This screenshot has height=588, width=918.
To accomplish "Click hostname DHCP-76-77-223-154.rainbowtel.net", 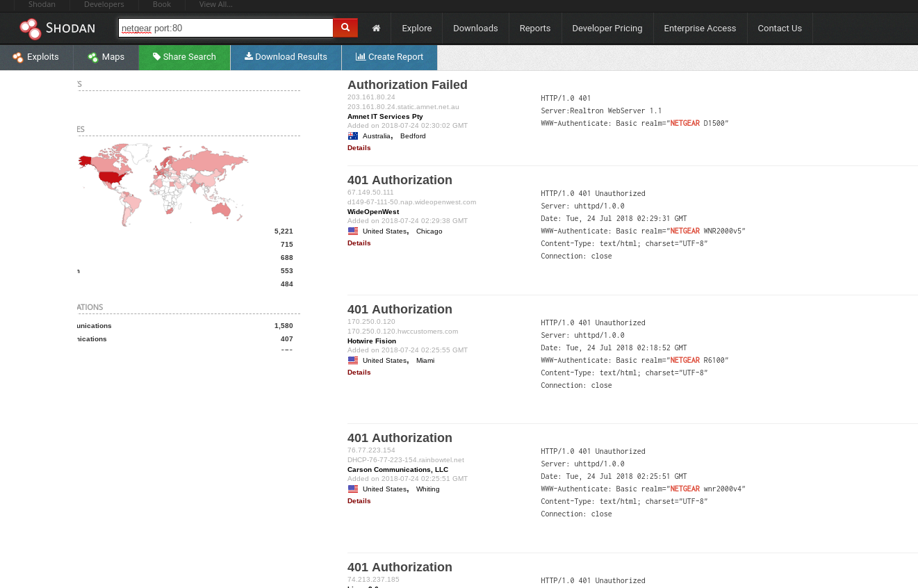I will [406, 460].
